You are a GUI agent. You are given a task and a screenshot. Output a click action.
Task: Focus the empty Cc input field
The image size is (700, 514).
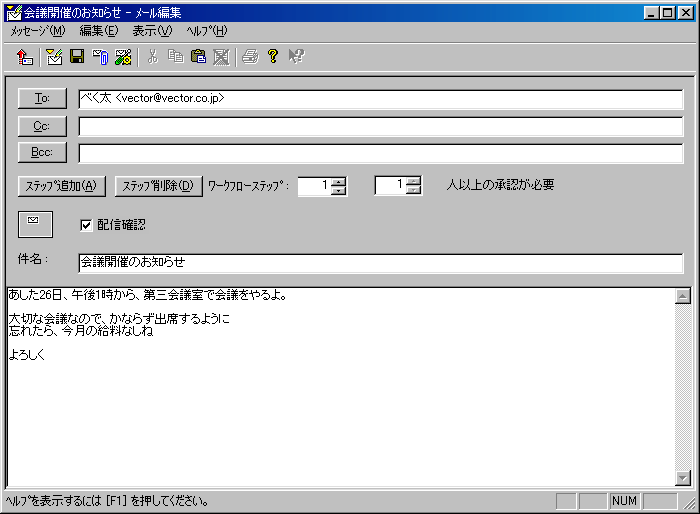pos(381,126)
